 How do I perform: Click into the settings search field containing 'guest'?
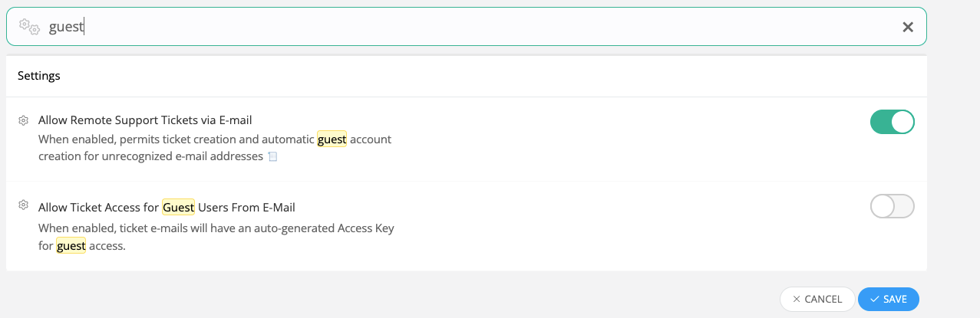(467, 27)
